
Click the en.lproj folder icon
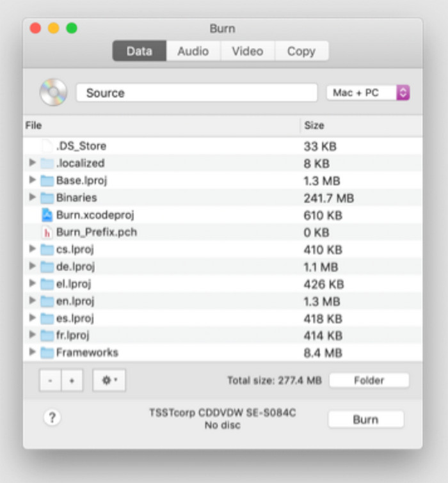coord(47,301)
